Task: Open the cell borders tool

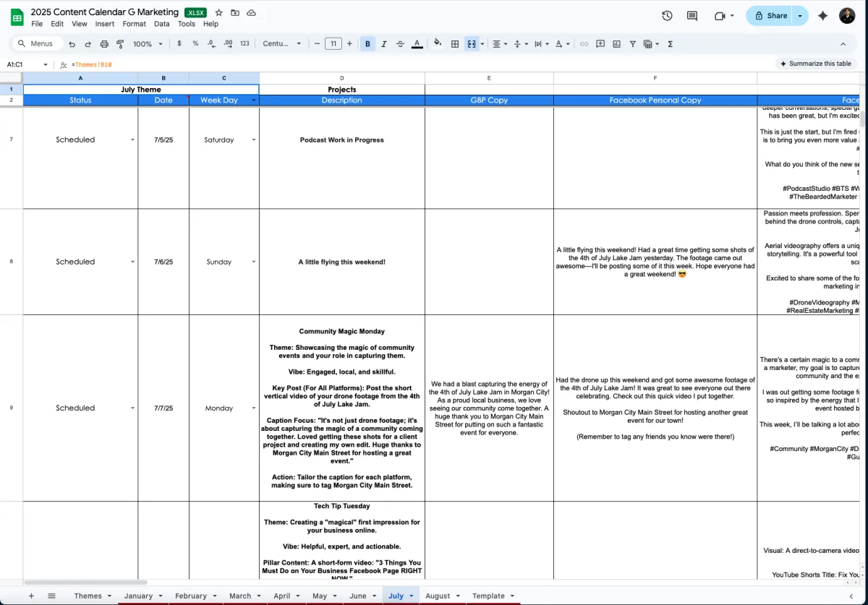Action: 455,44
